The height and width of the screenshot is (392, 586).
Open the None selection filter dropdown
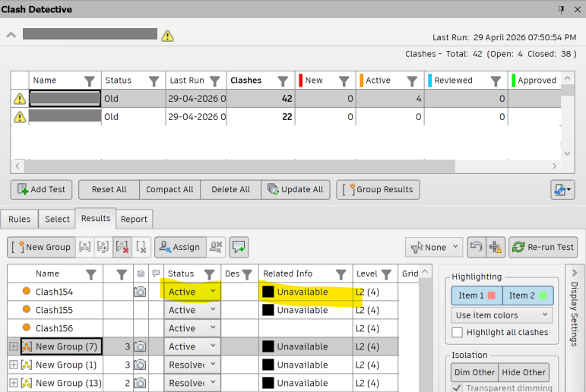[434, 247]
